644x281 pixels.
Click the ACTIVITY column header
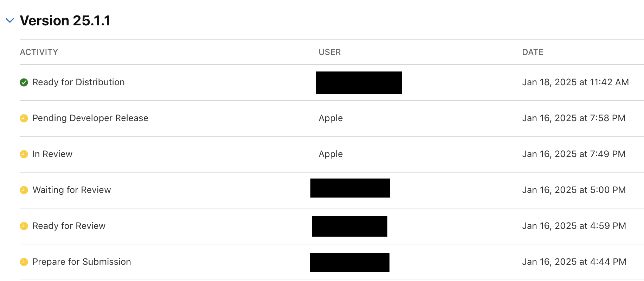click(x=39, y=52)
